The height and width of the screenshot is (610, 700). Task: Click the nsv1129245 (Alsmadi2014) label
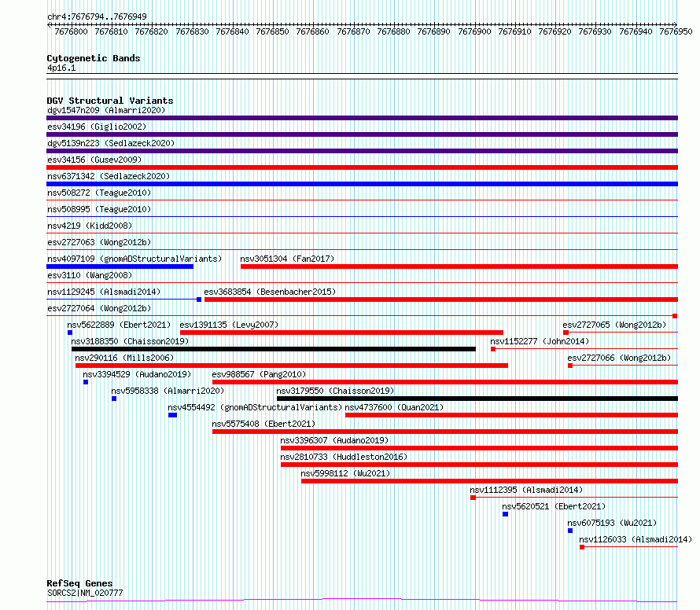(104, 292)
